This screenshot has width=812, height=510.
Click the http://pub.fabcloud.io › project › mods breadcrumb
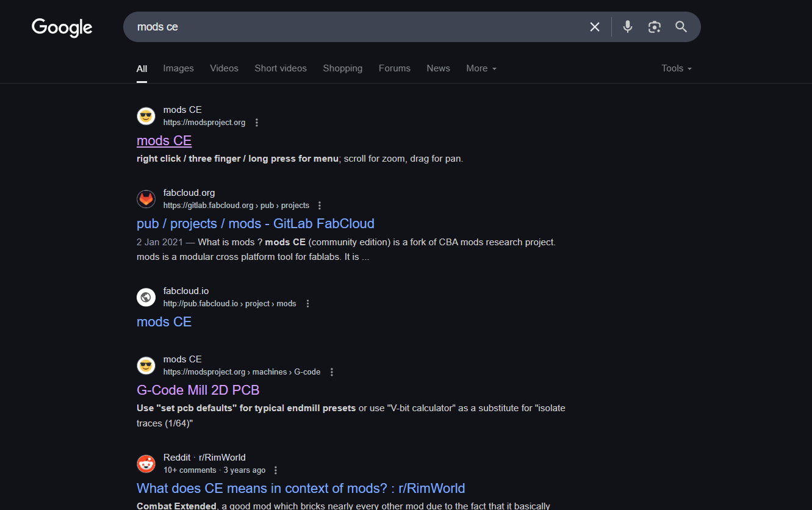point(230,304)
